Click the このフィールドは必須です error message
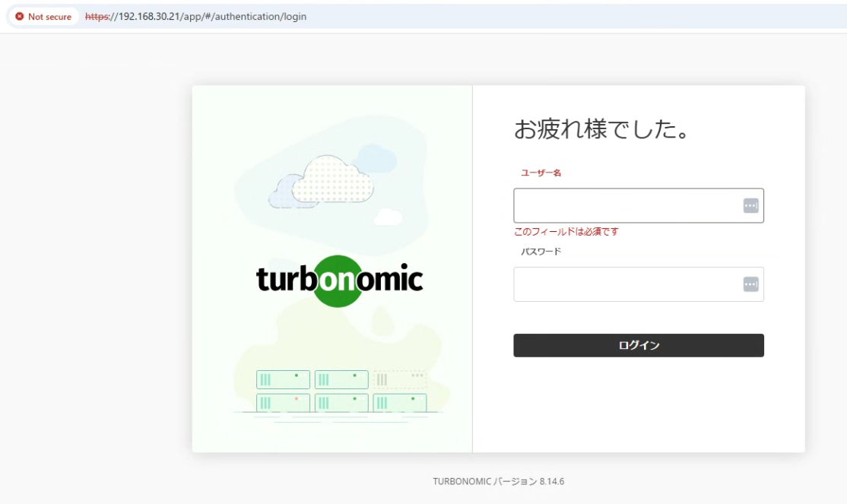Screen dimensions: 847x504 (566, 232)
